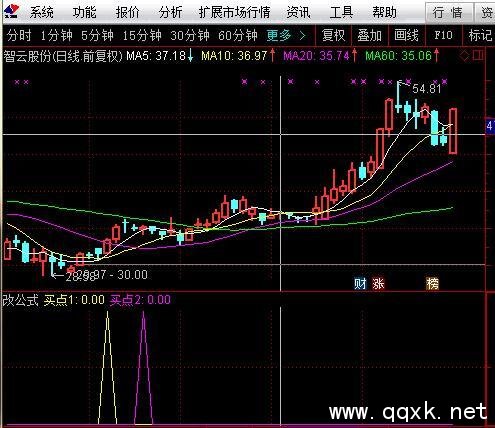Expand 更多 time period options

[x=286, y=35]
